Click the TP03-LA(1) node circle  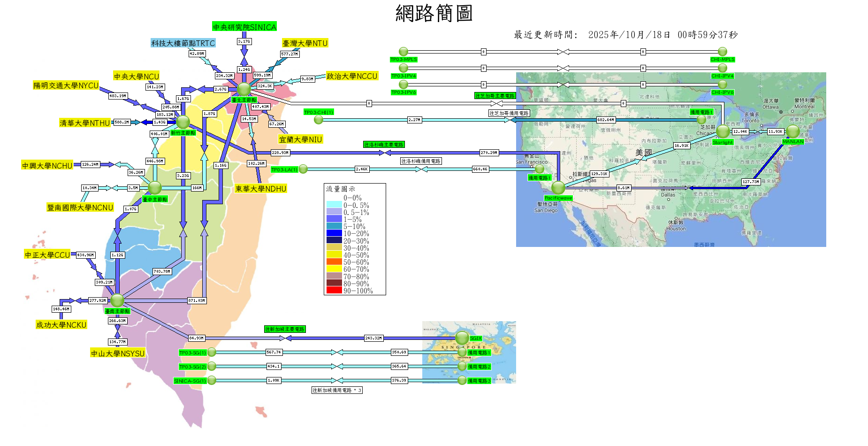[304, 169]
